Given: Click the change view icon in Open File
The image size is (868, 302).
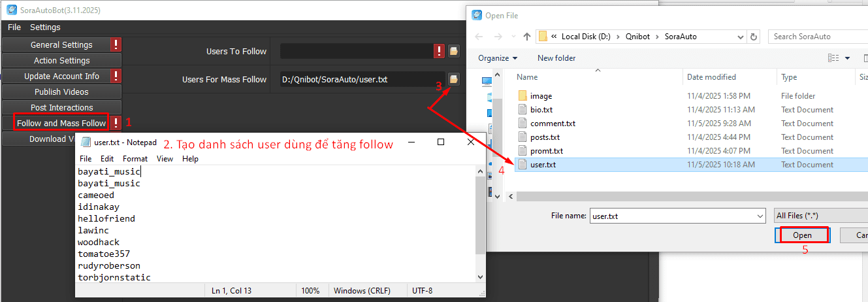Looking at the screenshot, I should [x=833, y=58].
